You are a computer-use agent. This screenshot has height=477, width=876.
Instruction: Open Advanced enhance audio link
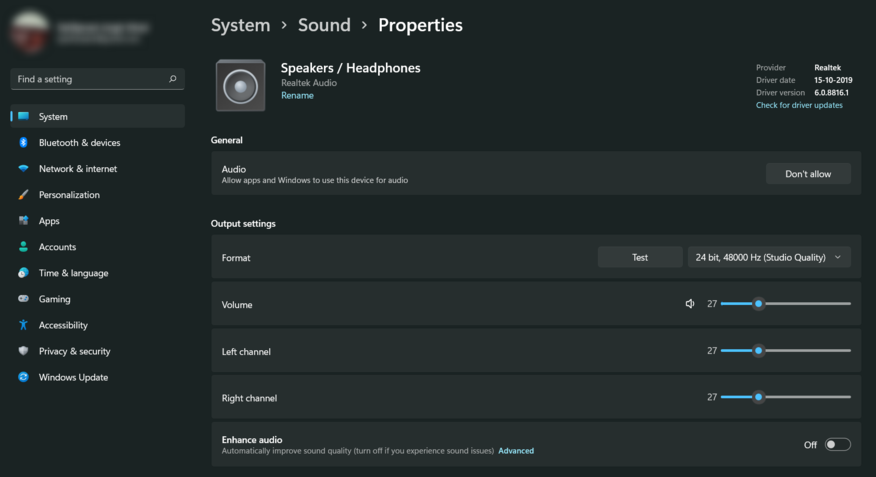click(516, 451)
